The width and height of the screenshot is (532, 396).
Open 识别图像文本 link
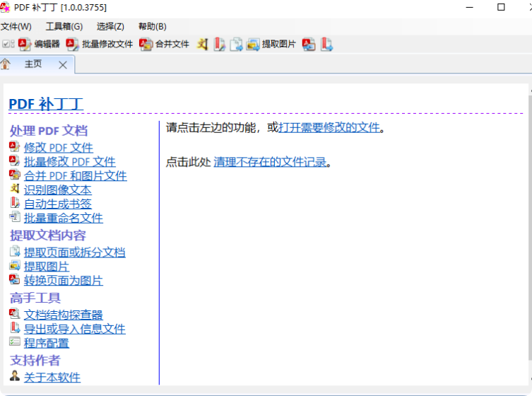tap(58, 190)
